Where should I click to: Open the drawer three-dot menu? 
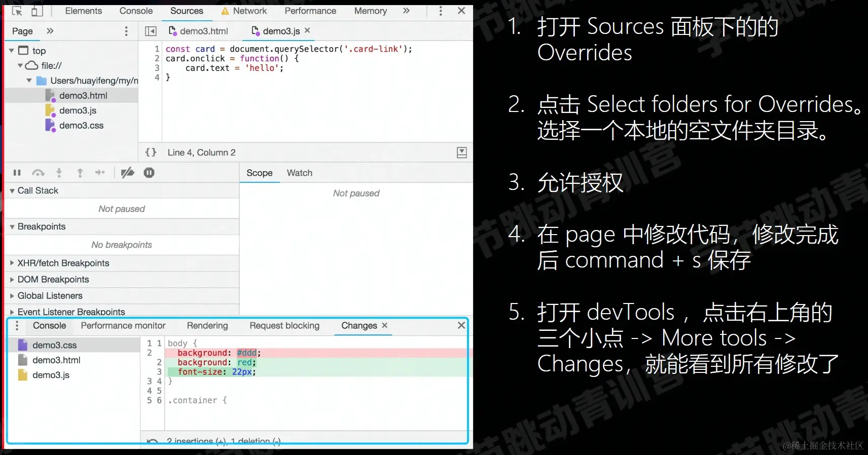[x=17, y=326]
